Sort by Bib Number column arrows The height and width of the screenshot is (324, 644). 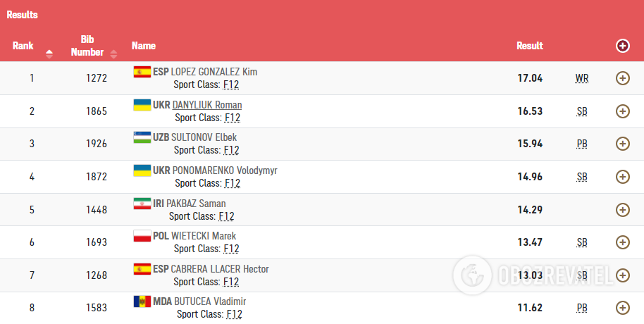[113, 53]
